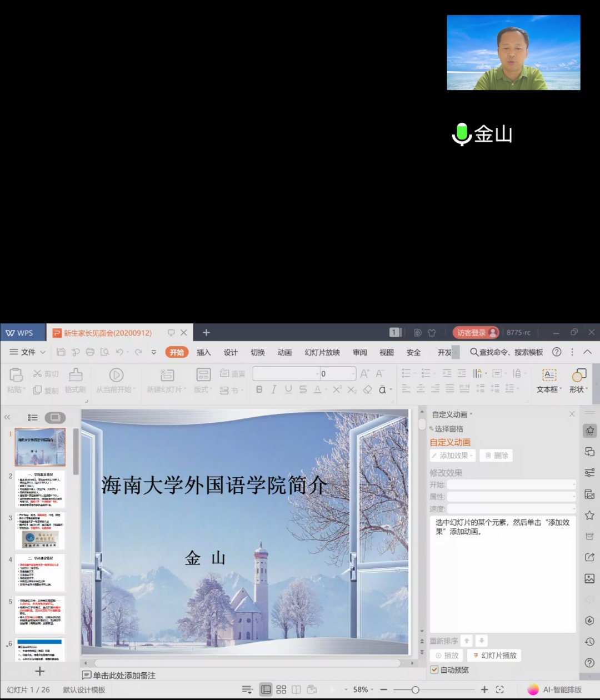Click the history clock icon in sidebar
This screenshot has height=700, width=600.
[589, 642]
